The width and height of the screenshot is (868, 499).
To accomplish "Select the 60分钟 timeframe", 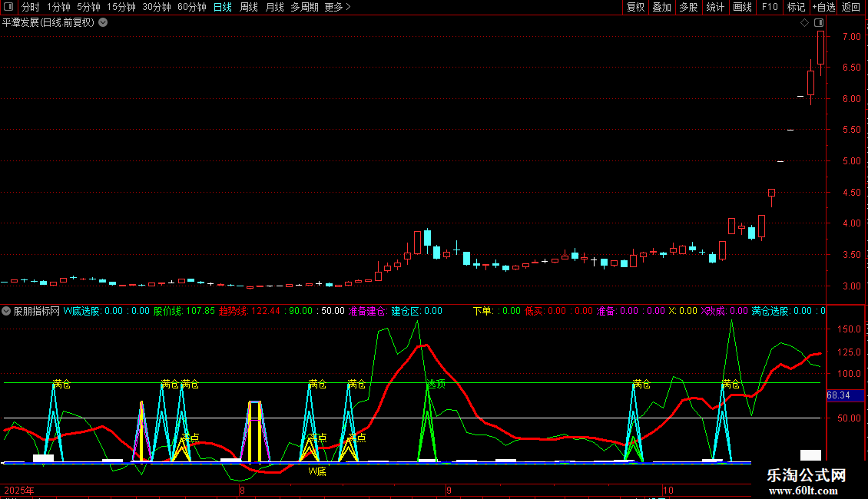I will (191, 7).
